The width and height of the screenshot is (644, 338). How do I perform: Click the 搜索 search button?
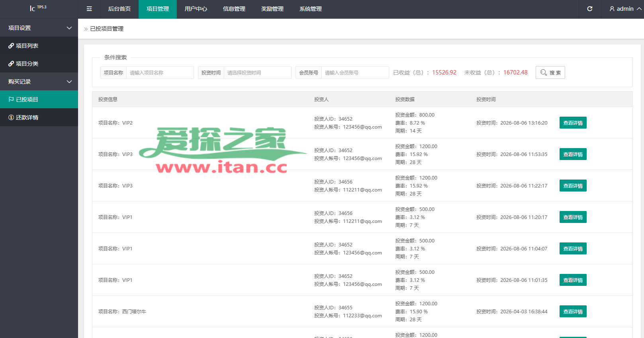coord(550,72)
